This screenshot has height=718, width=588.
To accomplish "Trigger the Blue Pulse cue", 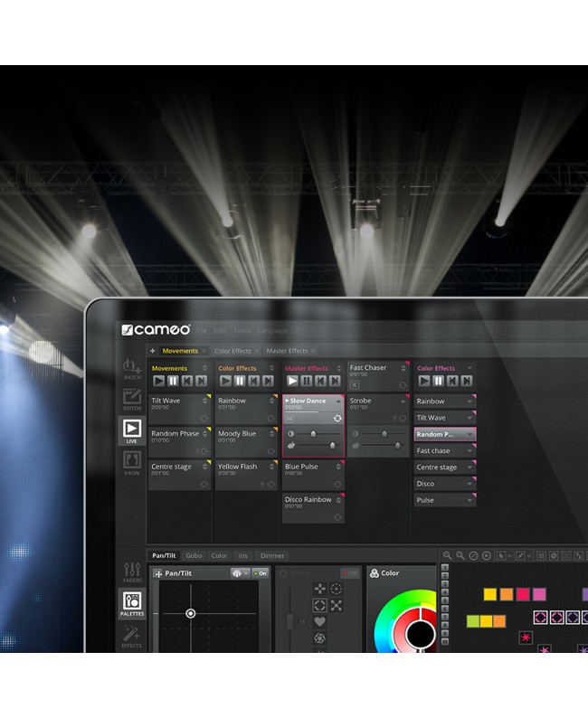I will 313,476.
